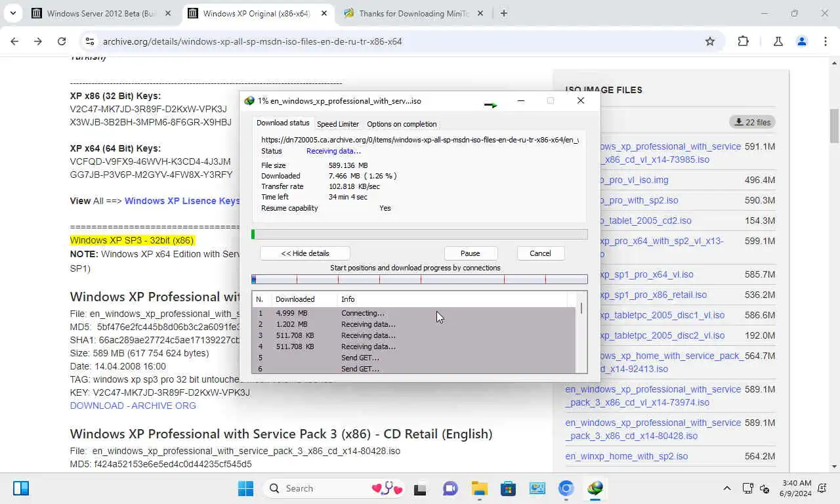
Task: Click the archive.org address bar URL
Action: click(x=252, y=41)
